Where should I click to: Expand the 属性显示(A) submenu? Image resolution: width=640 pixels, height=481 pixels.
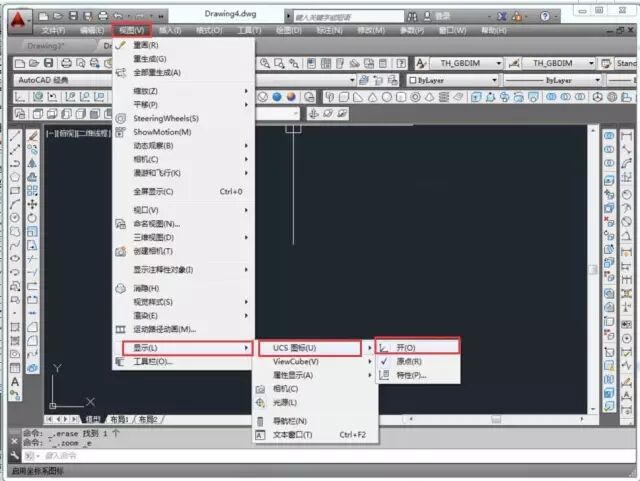(315, 375)
